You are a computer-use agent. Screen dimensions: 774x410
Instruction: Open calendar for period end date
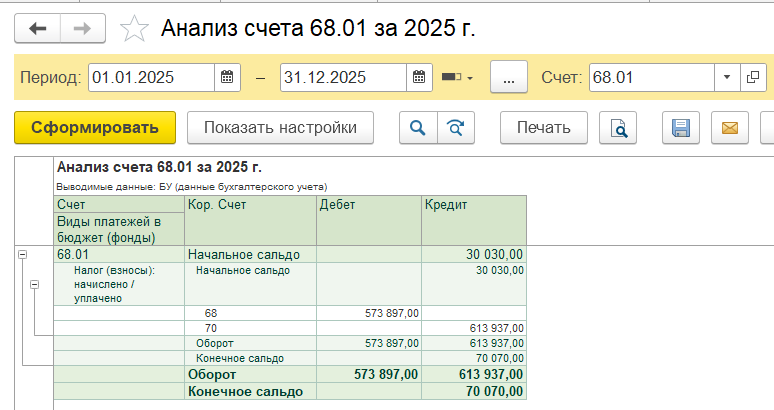(419, 77)
